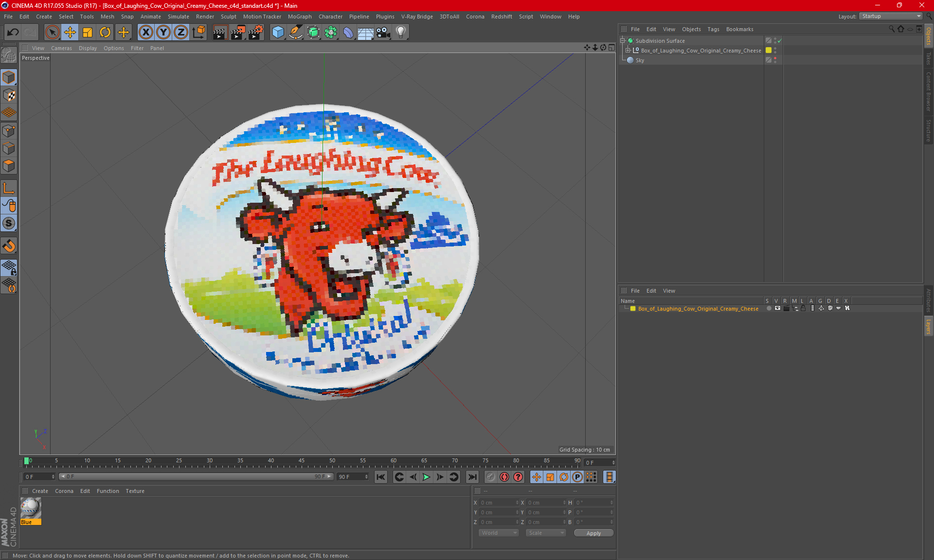Toggle Y axis lock
934x560 pixels.
point(163,33)
